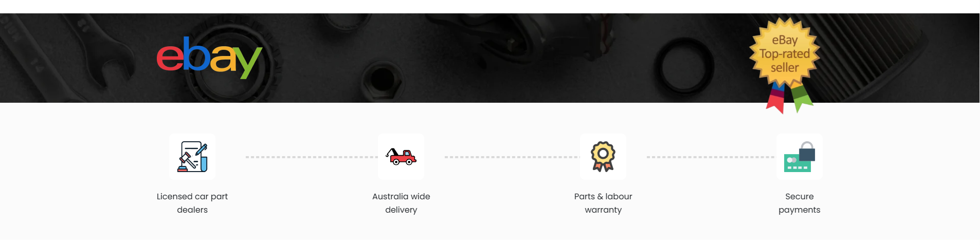Click the secure payments card and padlock icon
The image size is (980, 245).
point(800,157)
